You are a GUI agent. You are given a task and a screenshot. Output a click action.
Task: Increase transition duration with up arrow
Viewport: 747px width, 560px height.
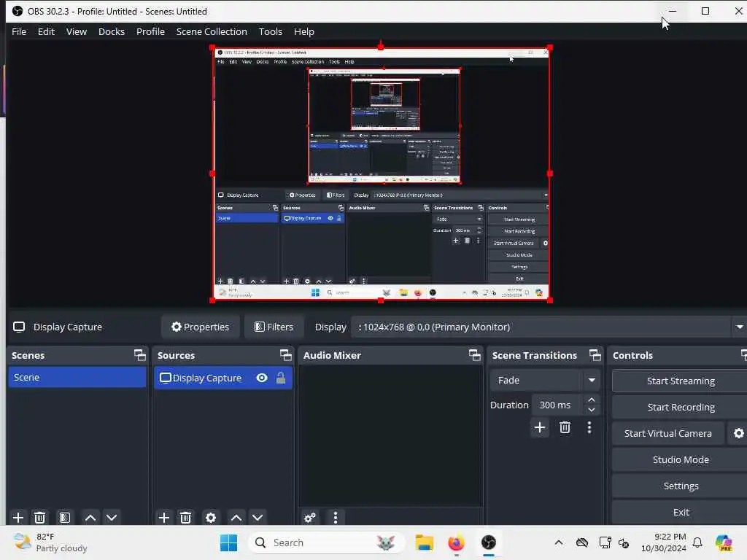click(x=591, y=400)
